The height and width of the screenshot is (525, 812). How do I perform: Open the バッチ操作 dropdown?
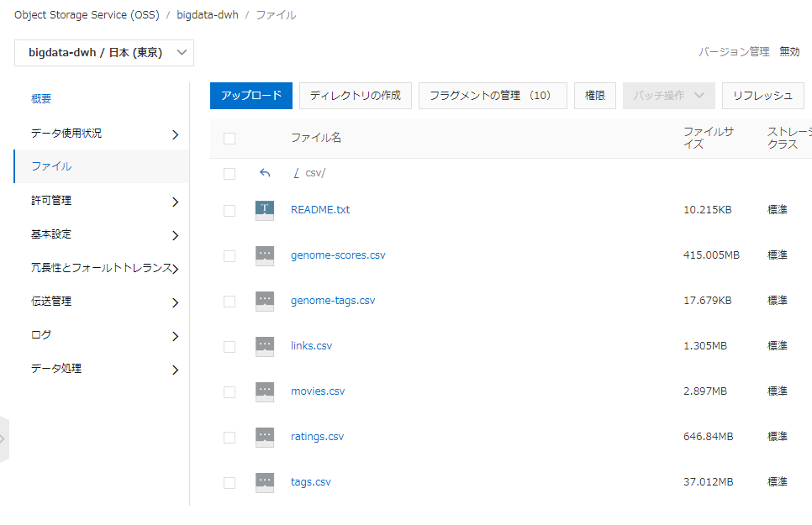coord(668,96)
